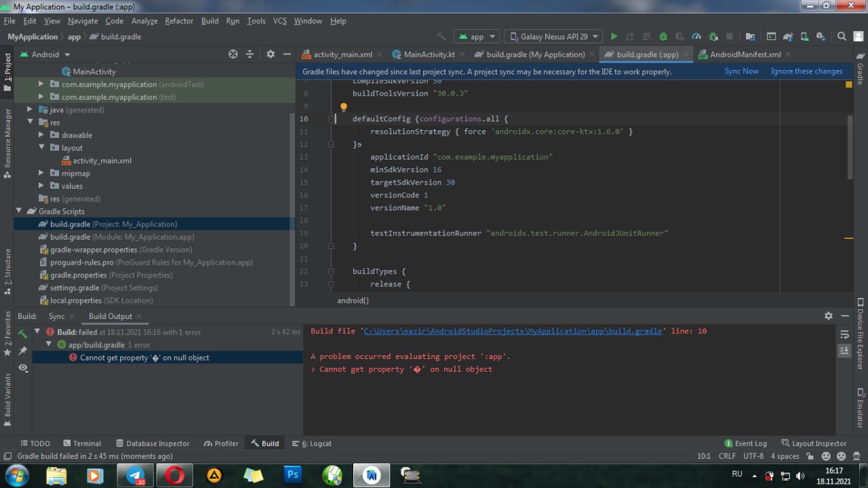Open Project panel gear options
This screenshot has height=488, width=868.
coord(271,54)
